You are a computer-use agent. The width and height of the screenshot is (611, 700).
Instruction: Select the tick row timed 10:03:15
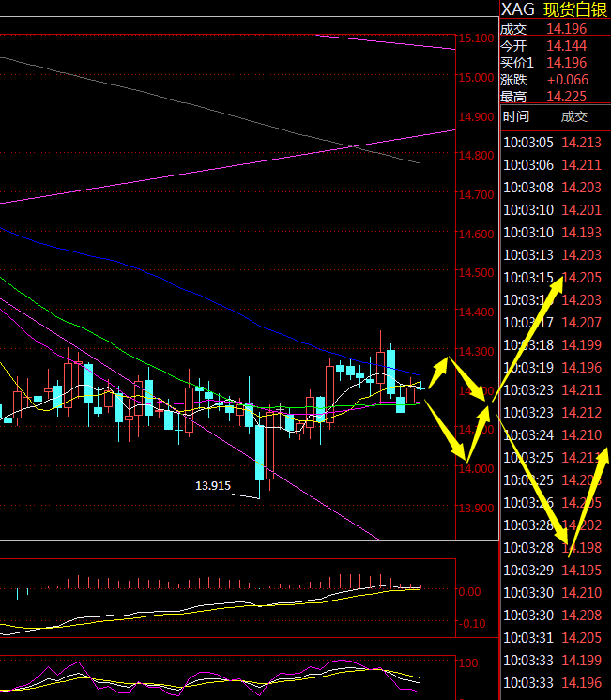(553, 278)
